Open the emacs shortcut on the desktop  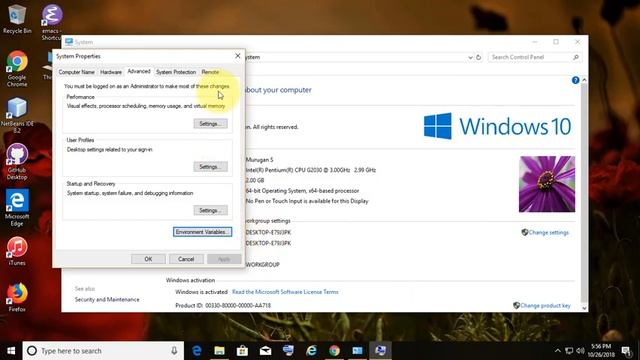click(x=52, y=21)
